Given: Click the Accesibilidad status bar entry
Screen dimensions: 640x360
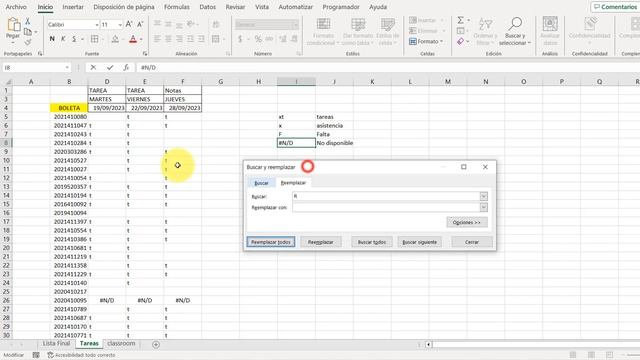Looking at the screenshot, I should (82, 355).
